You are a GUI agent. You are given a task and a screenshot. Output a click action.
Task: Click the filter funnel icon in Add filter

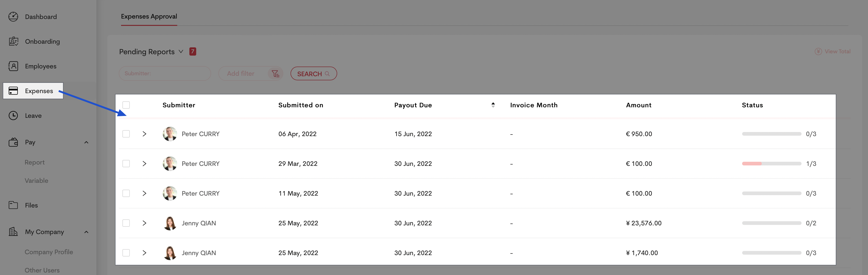coord(275,73)
